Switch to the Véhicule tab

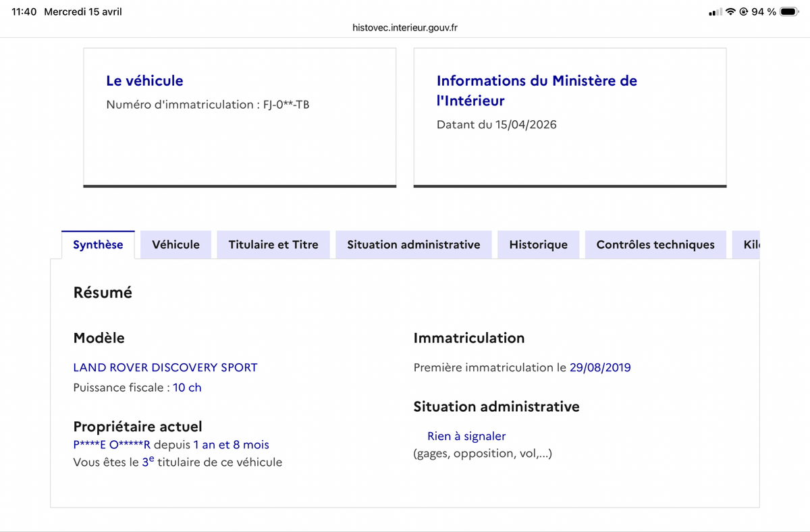[x=175, y=244]
